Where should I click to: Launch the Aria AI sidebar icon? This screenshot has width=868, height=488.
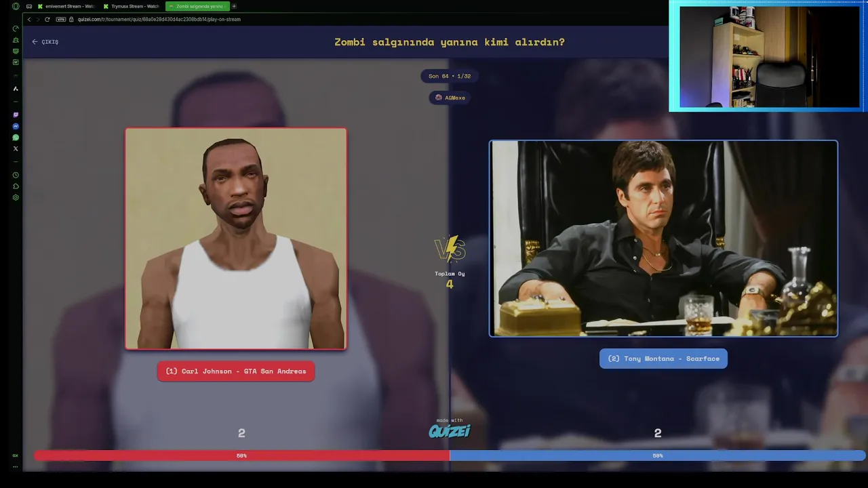click(16, 89)
